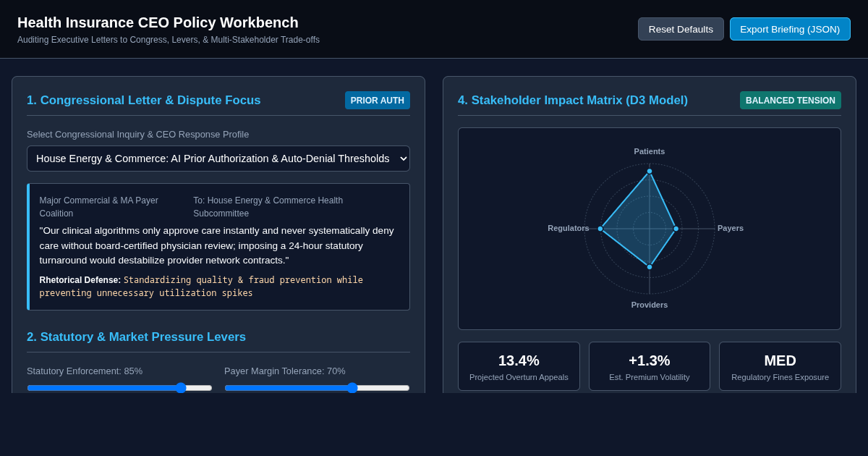Viewport: 868px width, 456px height.
Task: Click '2. Statutory & Market Pressure Levers' heading
Action: [x=136, y=337]
